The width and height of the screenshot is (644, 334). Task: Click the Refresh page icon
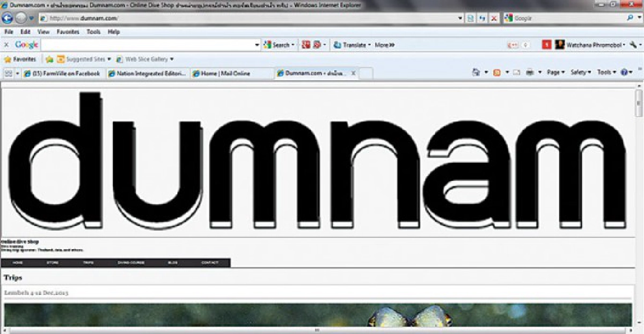point(482,18)
